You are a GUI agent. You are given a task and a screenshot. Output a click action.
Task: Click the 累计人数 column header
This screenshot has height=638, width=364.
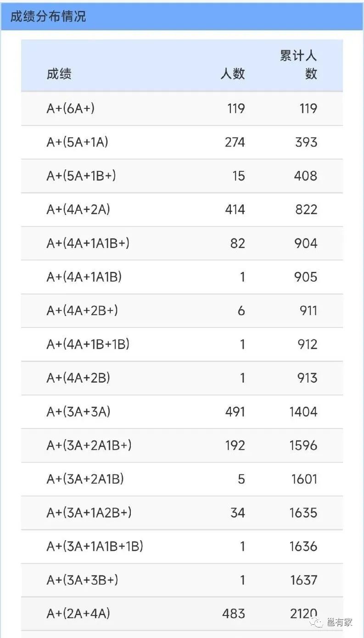point(299,65)
